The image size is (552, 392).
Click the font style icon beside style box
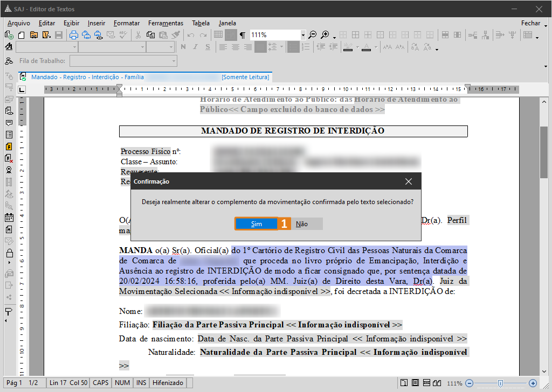[x=9, y=47]
